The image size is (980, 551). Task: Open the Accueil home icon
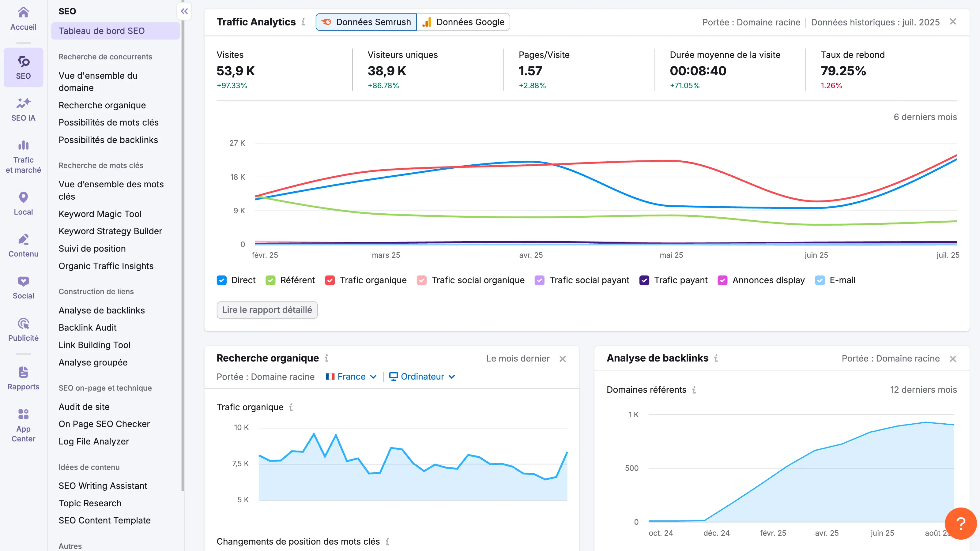(23, 13)
